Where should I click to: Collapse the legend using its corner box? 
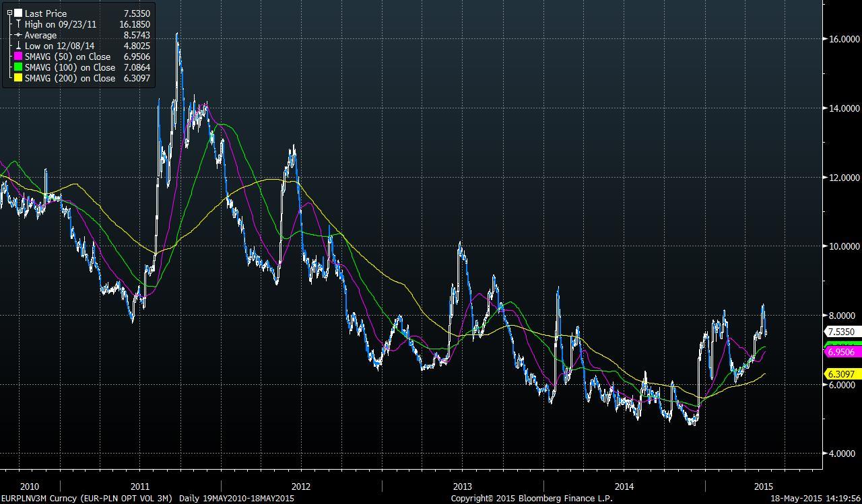[x=9, y=13]
